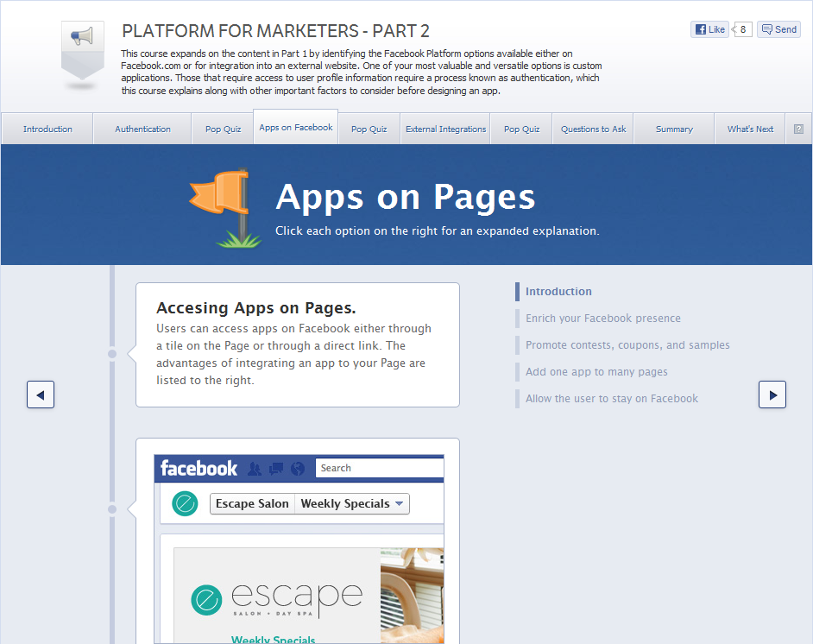Click the Apps on Pages banner title
Viewport: 813px width, 644px height.
[406, 198]
